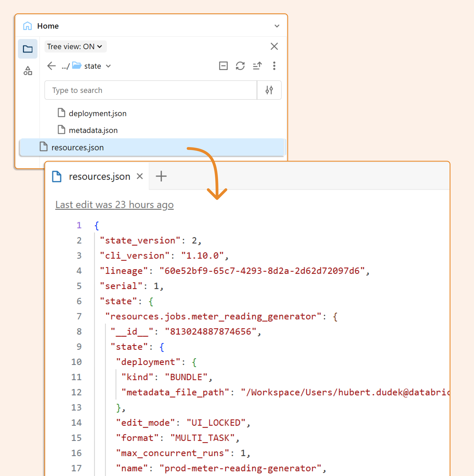Open the search filter settings icon
This screenshot has height=476, width=474.
pos(269,90)
